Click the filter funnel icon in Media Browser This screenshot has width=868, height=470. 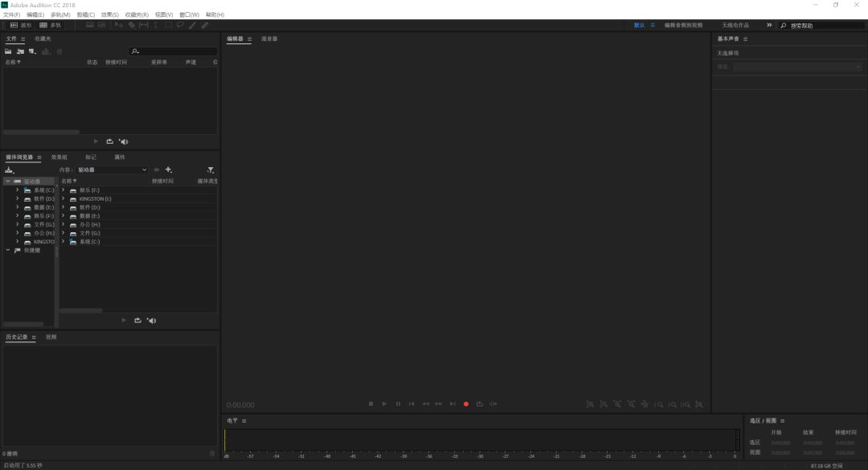(210, 170)
